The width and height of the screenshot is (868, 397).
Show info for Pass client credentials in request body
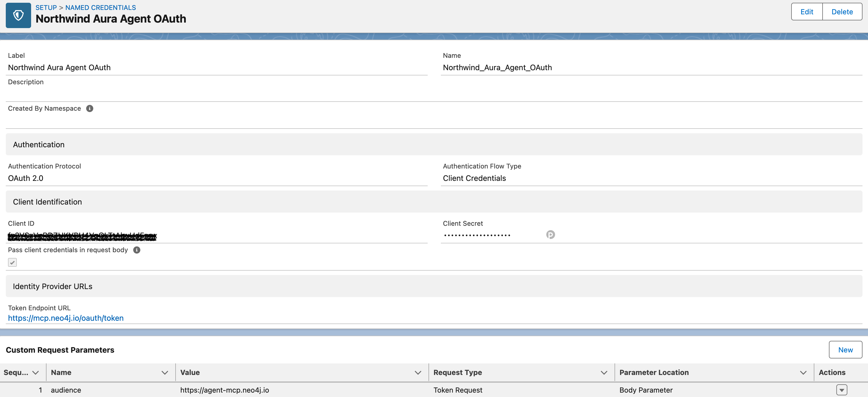click(137, 250)
